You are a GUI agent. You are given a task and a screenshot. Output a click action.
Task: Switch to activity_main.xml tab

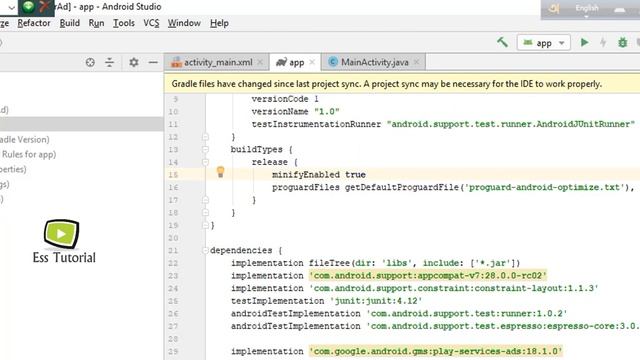tap(218, 62)
